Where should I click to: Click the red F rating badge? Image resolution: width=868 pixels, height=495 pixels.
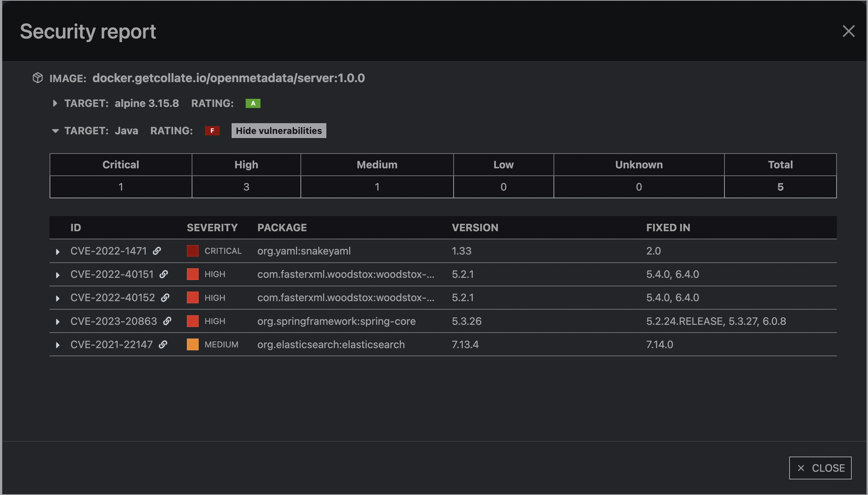pos(212,131)
